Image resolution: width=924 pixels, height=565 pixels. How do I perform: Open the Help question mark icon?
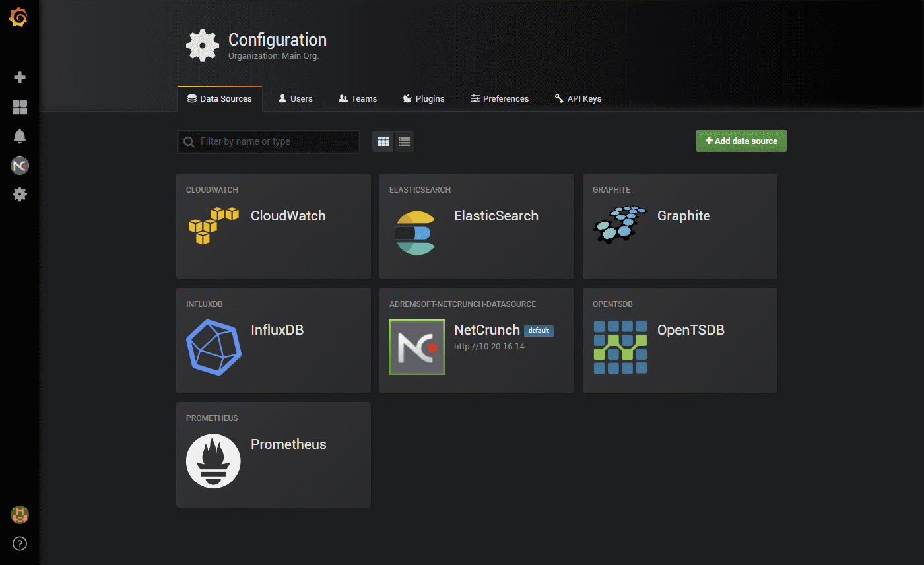coord(20,544)
